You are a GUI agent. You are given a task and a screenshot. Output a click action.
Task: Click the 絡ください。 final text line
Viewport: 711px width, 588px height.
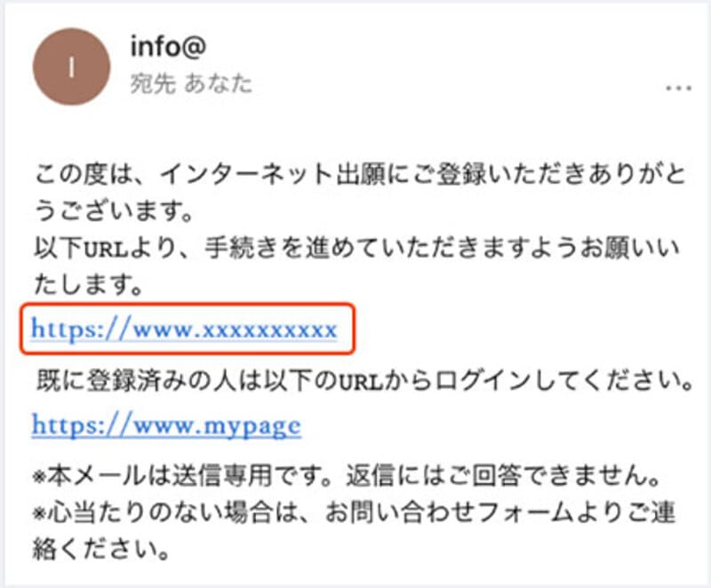point(101,550)
